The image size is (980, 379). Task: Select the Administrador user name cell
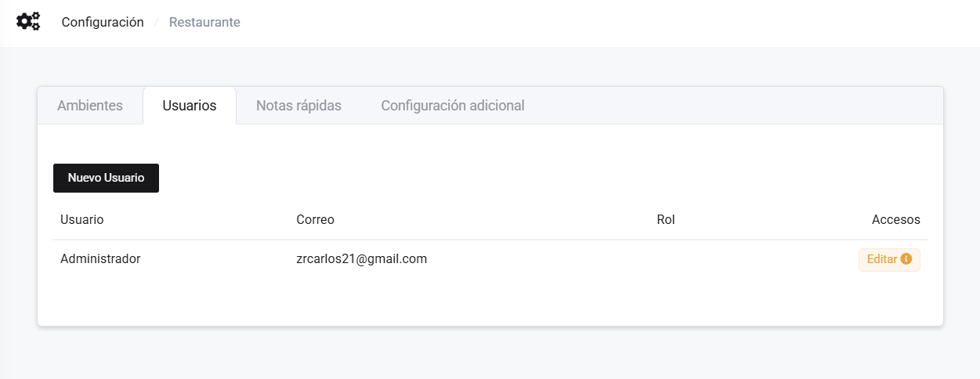(x=100, y=258)
